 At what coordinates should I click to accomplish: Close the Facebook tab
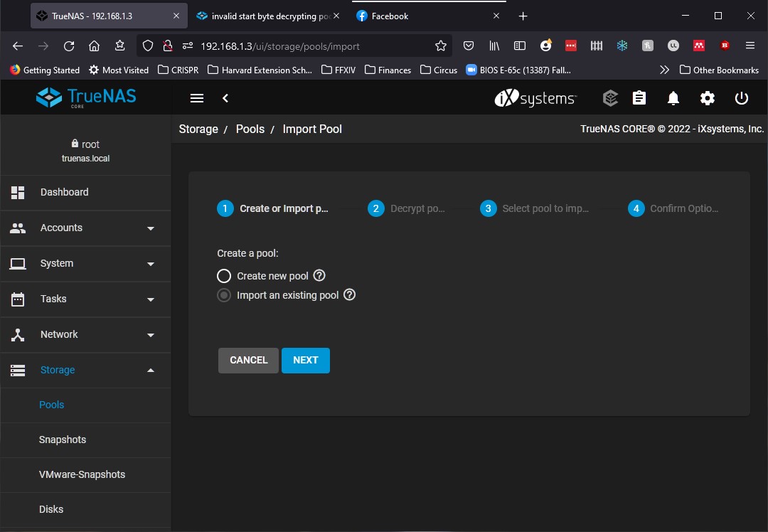(x=496, y=16)
